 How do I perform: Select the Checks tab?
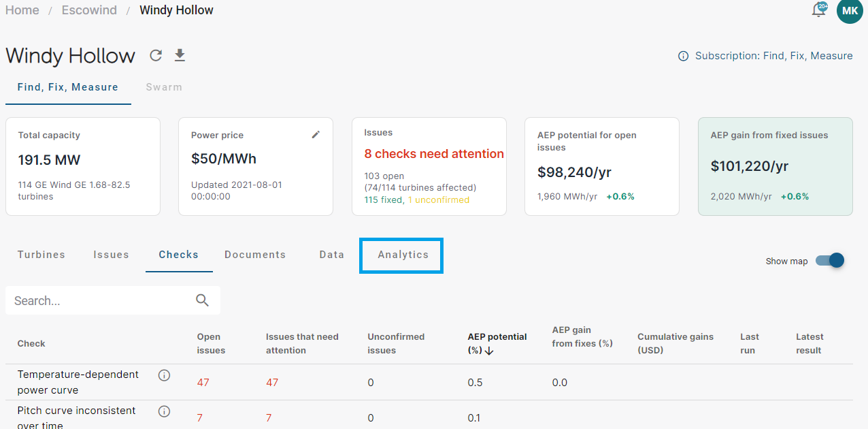click(x=179, y=255)
